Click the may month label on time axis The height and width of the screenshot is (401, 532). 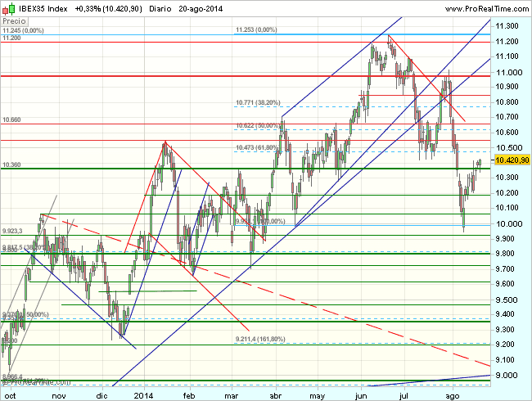point(318,396)
